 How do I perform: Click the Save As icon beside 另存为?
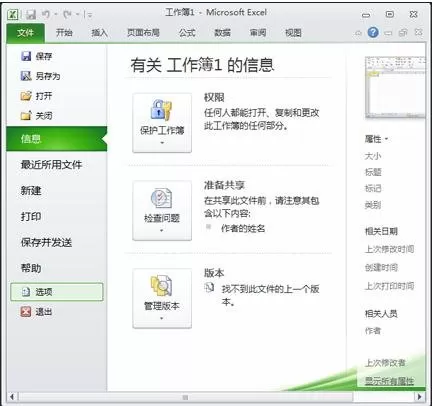[x=26, y=76]
